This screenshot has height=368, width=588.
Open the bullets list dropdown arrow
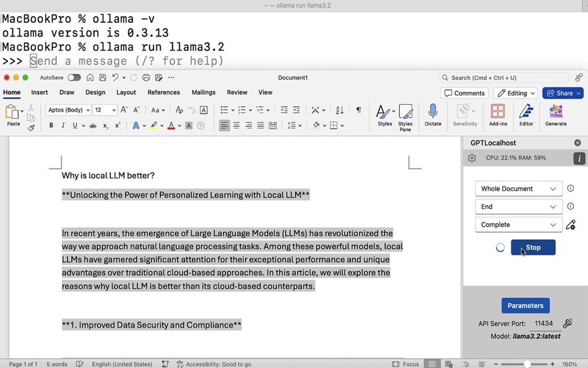point(233,110)
